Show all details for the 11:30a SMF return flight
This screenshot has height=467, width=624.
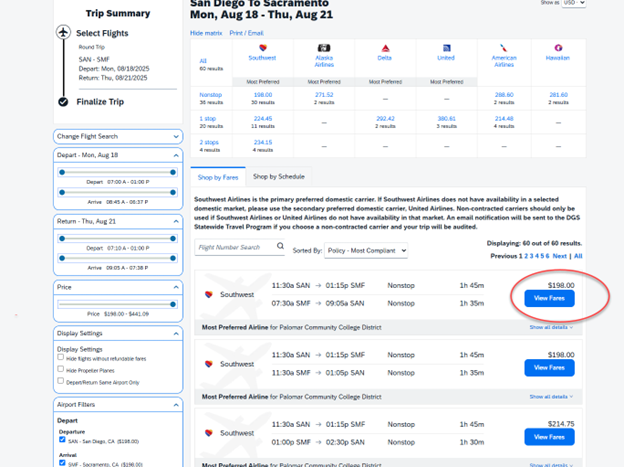coord(551,397)
